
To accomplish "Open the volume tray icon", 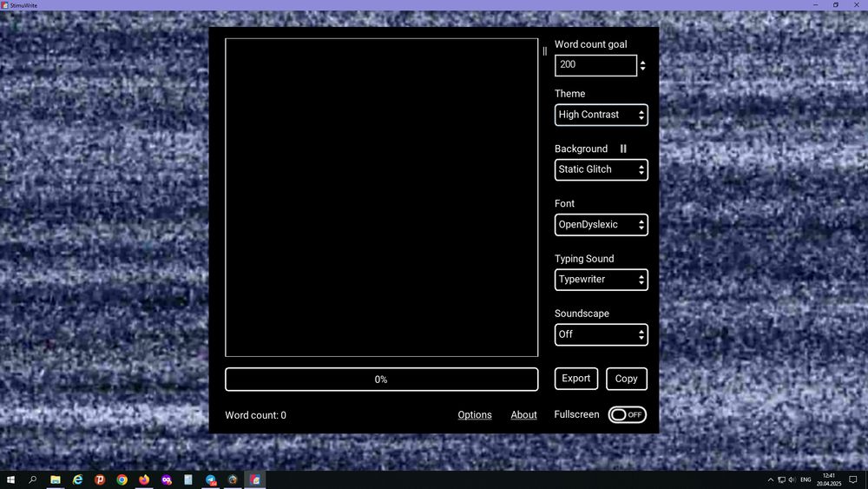I will click(x=792, y=479).
